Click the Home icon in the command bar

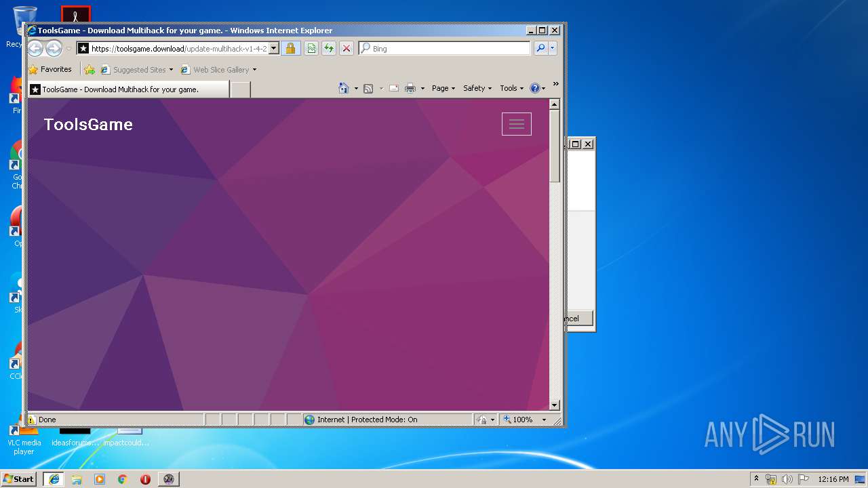point(344,88)
